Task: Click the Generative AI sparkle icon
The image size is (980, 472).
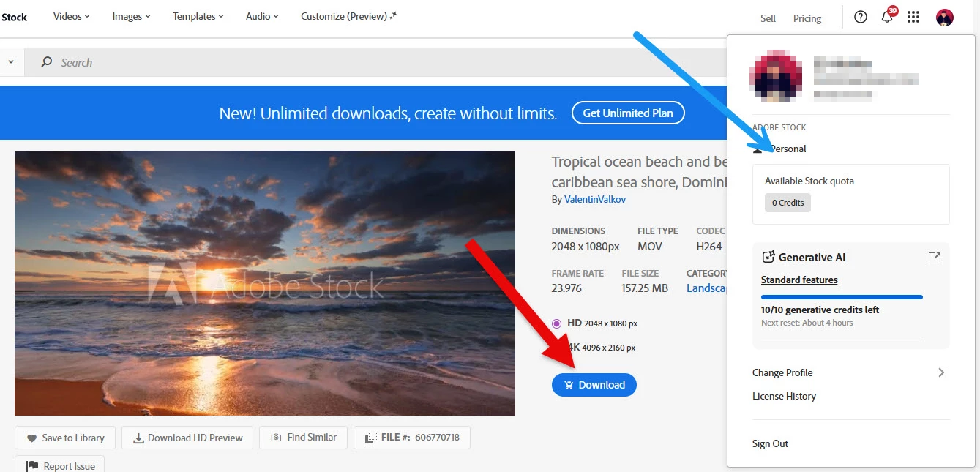Action: pos(768,257)
